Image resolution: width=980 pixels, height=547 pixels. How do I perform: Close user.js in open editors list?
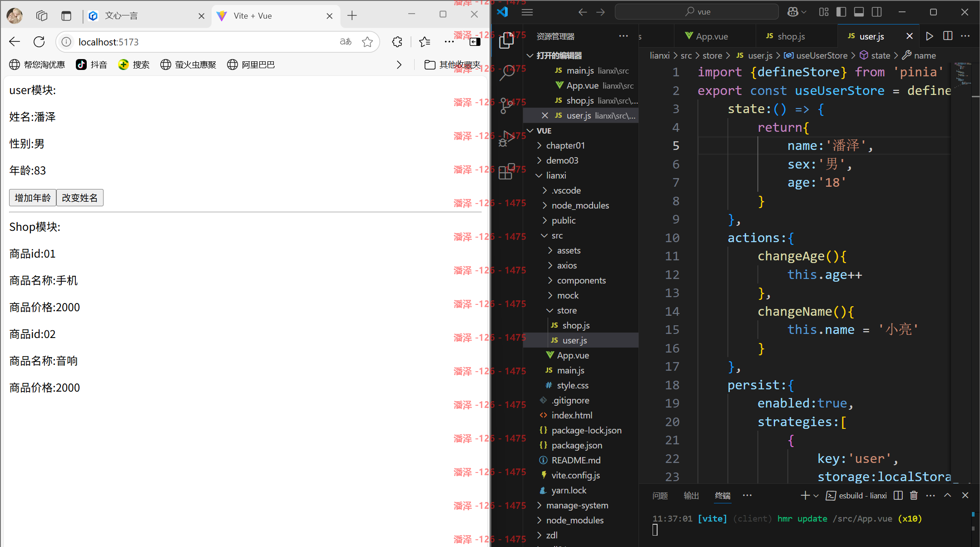tap(545, 115)
